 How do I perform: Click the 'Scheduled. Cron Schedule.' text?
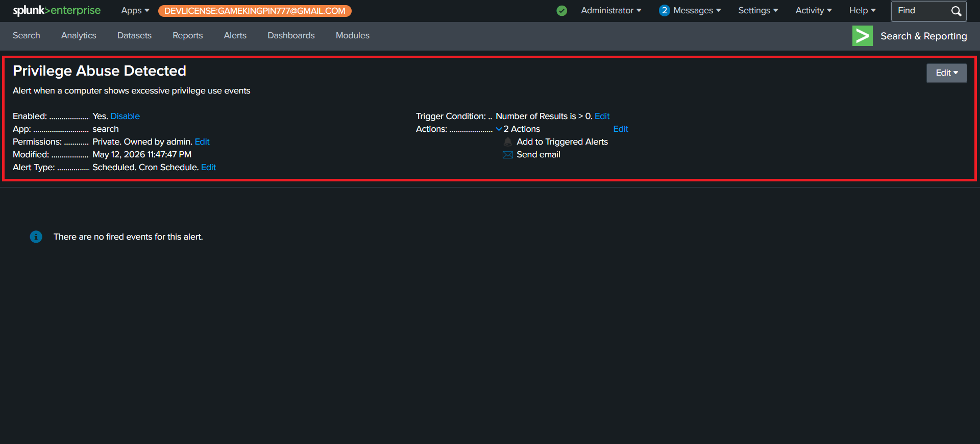pos(145,168)
